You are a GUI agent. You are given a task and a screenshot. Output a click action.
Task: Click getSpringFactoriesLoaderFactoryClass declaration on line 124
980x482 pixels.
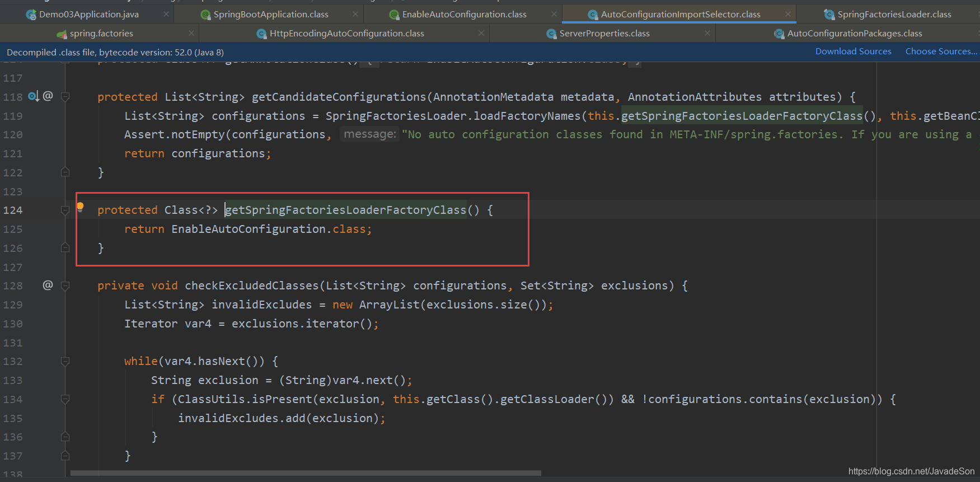[346, 210]
